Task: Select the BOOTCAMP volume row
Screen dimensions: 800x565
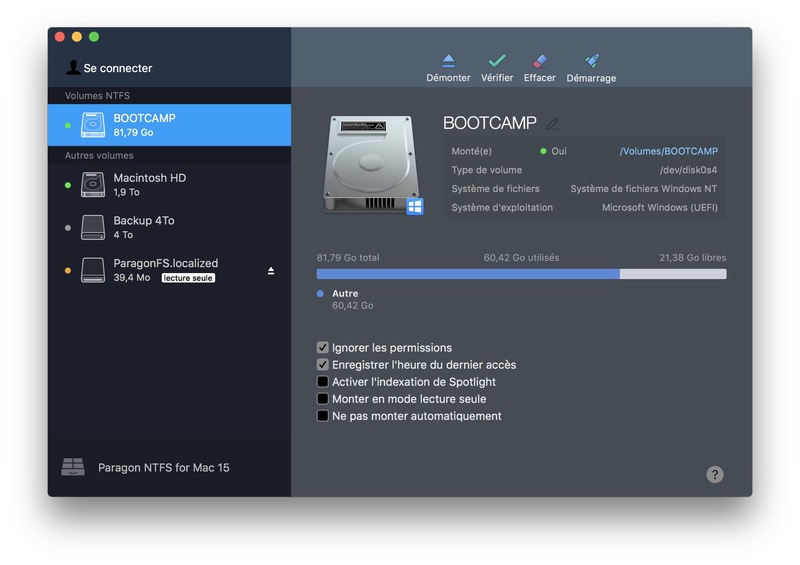Action: [x=169, y=125]
